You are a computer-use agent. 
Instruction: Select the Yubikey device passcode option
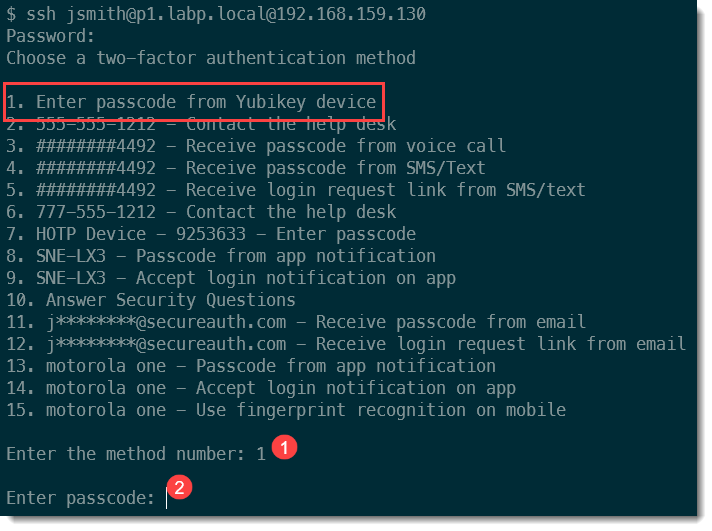coord(191,102)
